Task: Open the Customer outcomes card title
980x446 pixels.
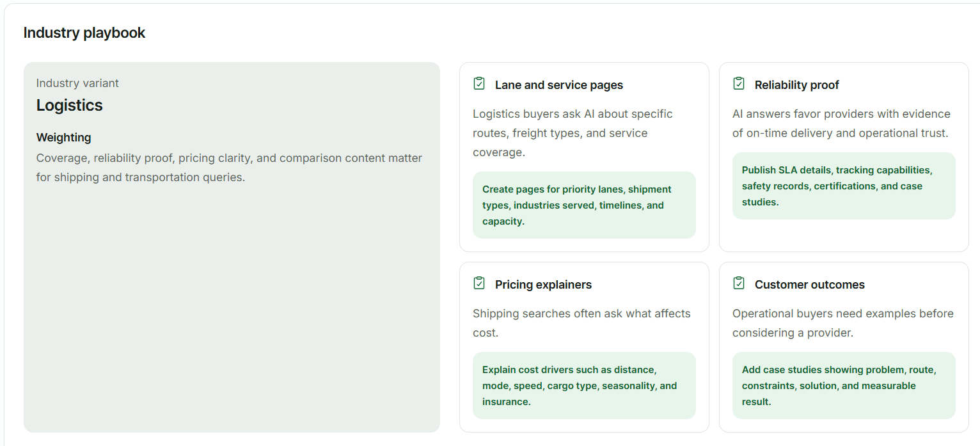Action: (x=810, y=285)
